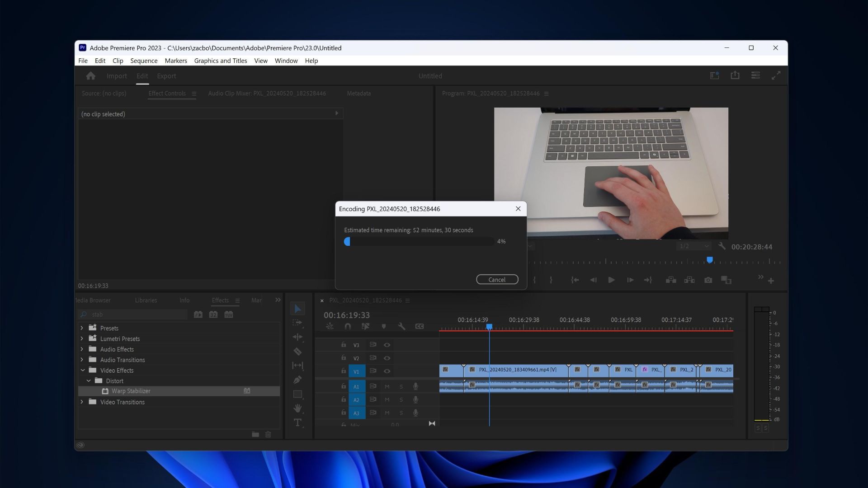Click the Play button in program monitor
868x488 pixels.
[x=610, y=280]
